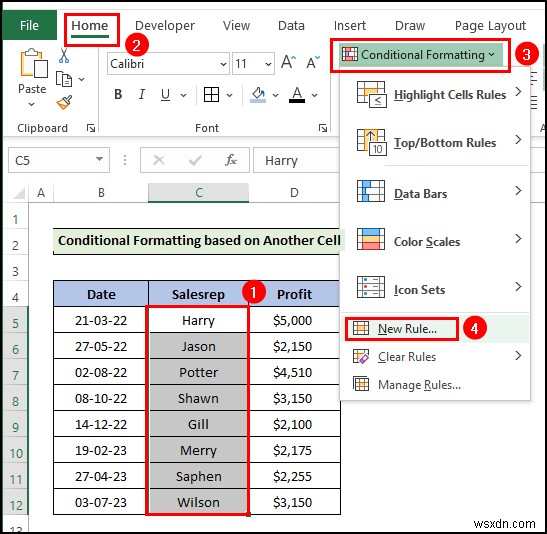
Task: Click the formula bar showing Harry
Action: point(297,160)
